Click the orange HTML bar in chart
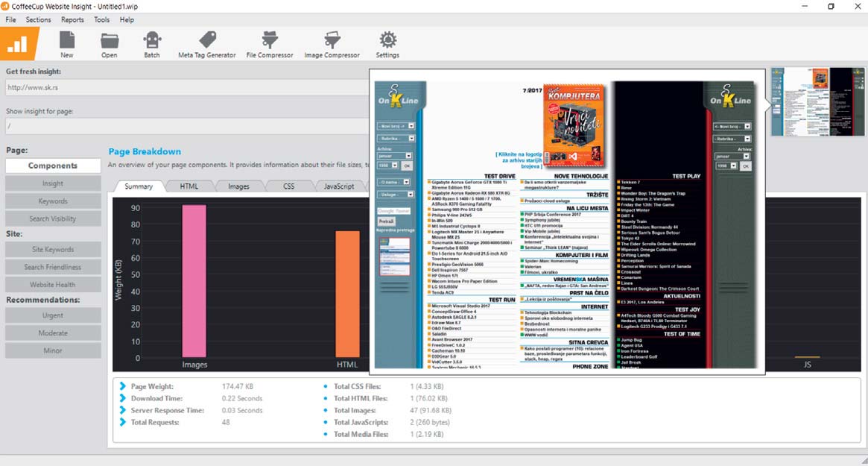 [347, 295]
